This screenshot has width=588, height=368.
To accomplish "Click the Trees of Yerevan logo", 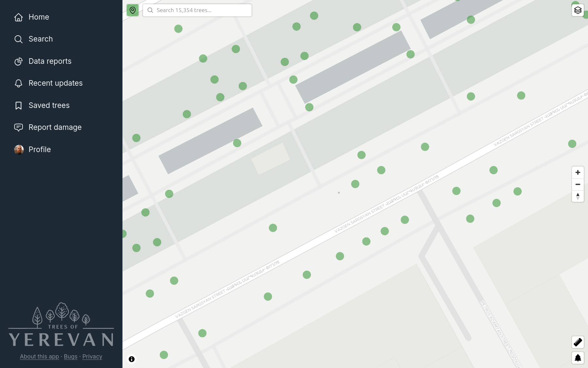I will point(61,324).
